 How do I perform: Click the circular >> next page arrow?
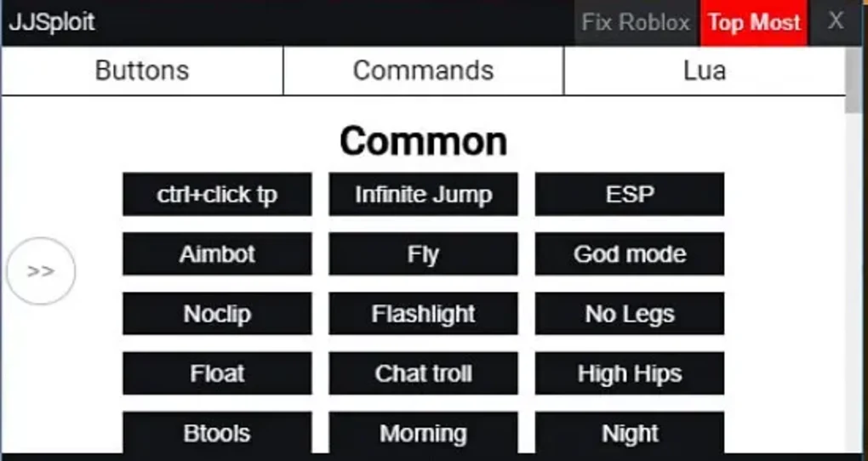tap(41, 271)
